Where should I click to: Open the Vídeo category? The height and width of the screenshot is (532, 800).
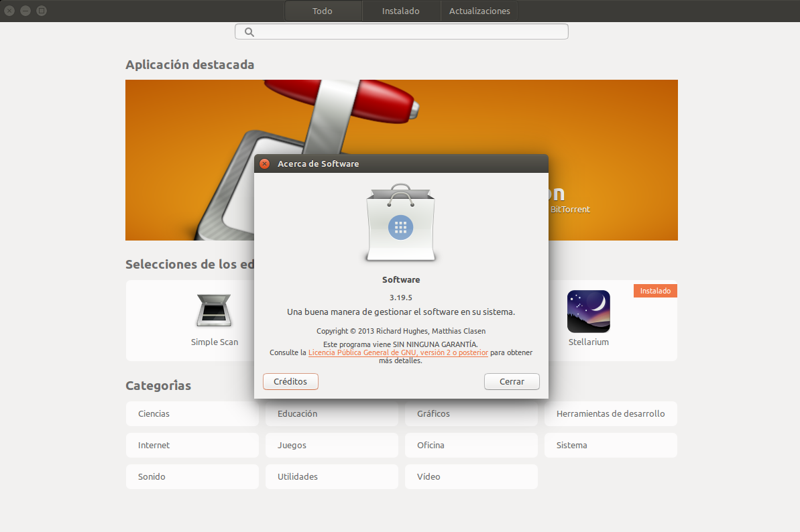click(471, 477)
